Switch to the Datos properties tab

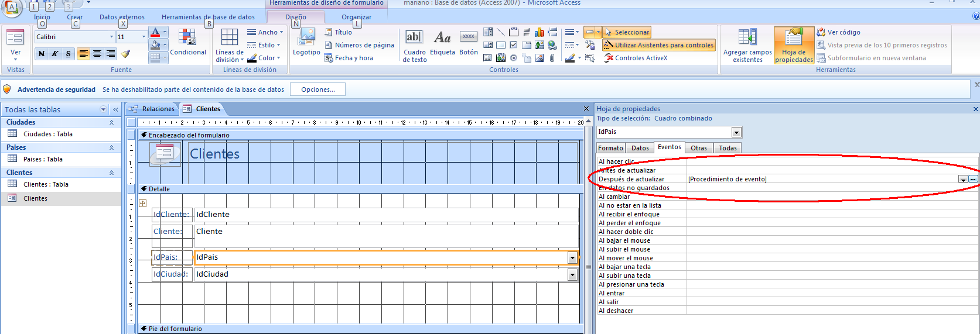pyautogui.click(x=640, y=148)
